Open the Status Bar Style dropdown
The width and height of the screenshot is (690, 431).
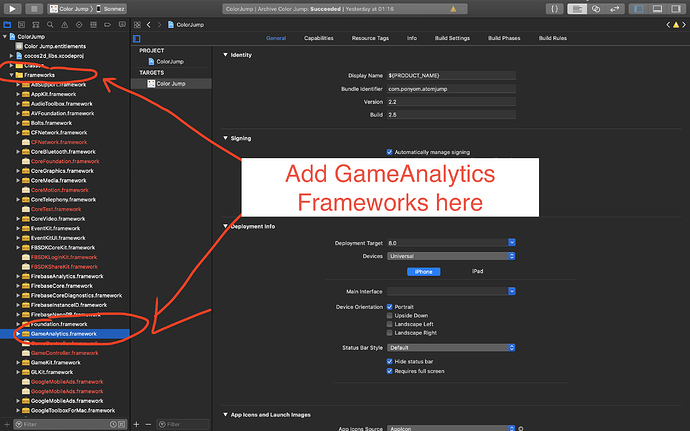coord(451,348)
